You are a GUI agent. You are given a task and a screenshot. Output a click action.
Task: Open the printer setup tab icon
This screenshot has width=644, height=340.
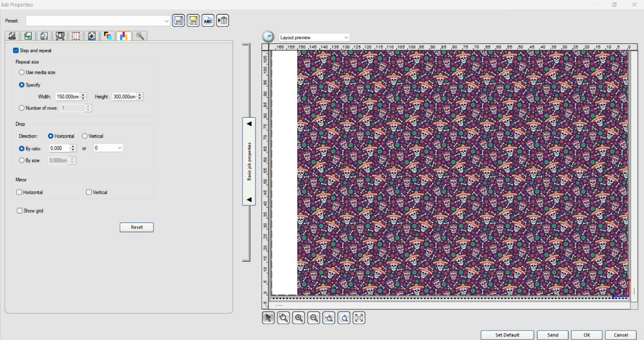(12, 36)
